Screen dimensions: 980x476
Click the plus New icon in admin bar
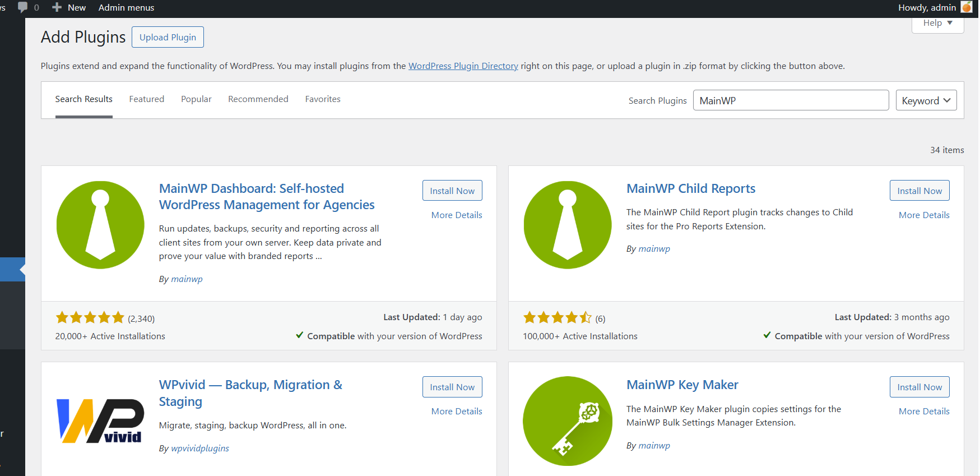pos(57,7)
